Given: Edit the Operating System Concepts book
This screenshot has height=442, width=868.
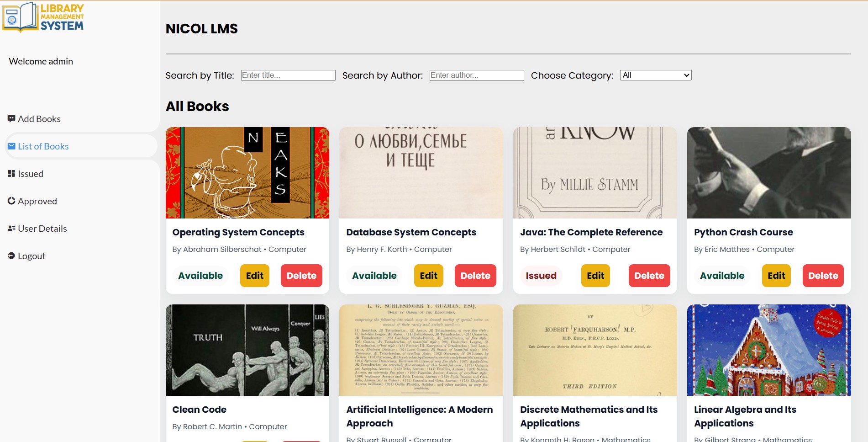Looking at the screenshot, I should click(x=254, y=275).
